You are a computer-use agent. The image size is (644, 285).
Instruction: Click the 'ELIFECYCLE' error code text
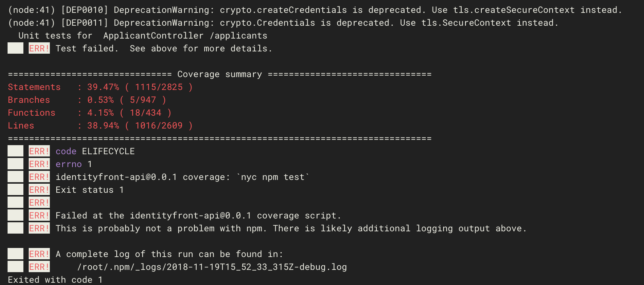click(x=108, y=151)
